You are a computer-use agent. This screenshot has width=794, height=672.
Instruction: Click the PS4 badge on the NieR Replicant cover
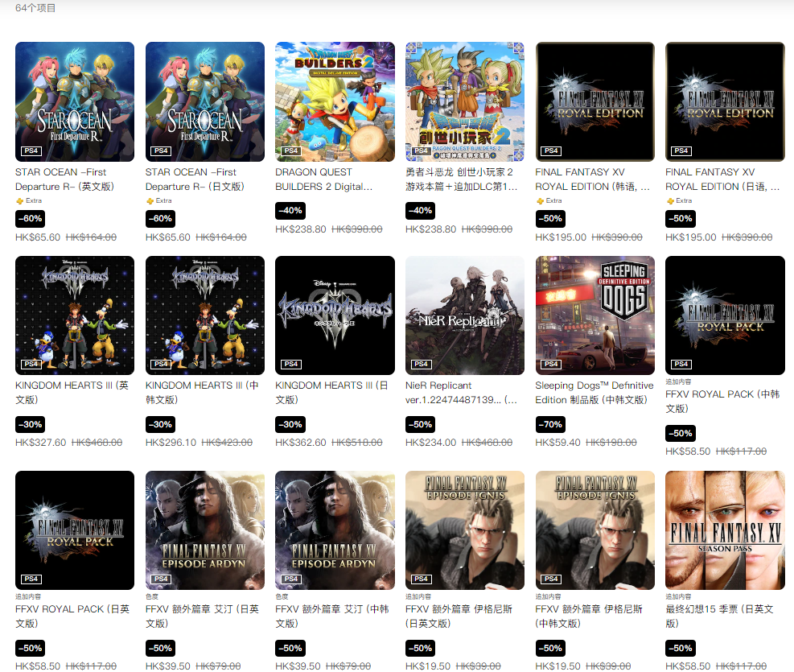coord(421,364)
